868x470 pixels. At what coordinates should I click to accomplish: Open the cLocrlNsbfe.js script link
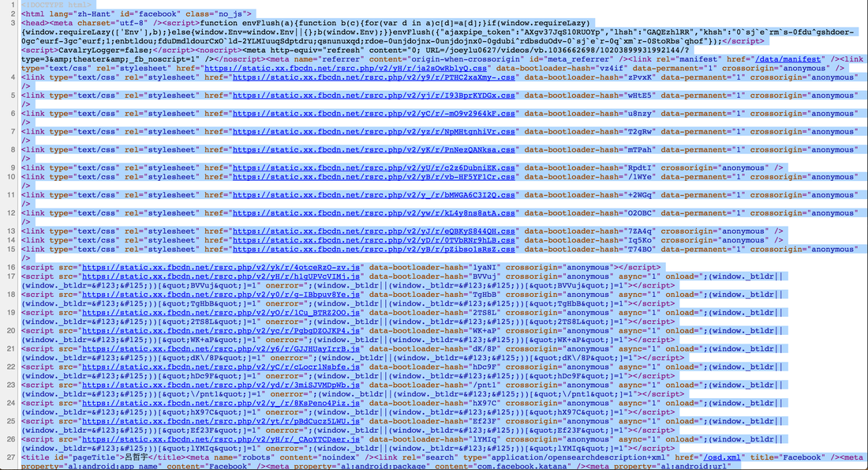pos(221,367)
